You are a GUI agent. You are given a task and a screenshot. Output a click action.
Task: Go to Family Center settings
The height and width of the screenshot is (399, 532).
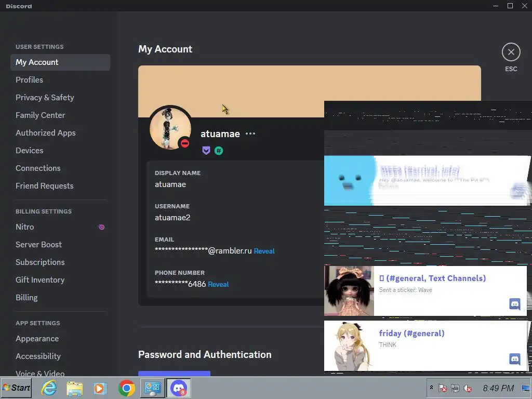pyautogui.click(x=60, y=115)
